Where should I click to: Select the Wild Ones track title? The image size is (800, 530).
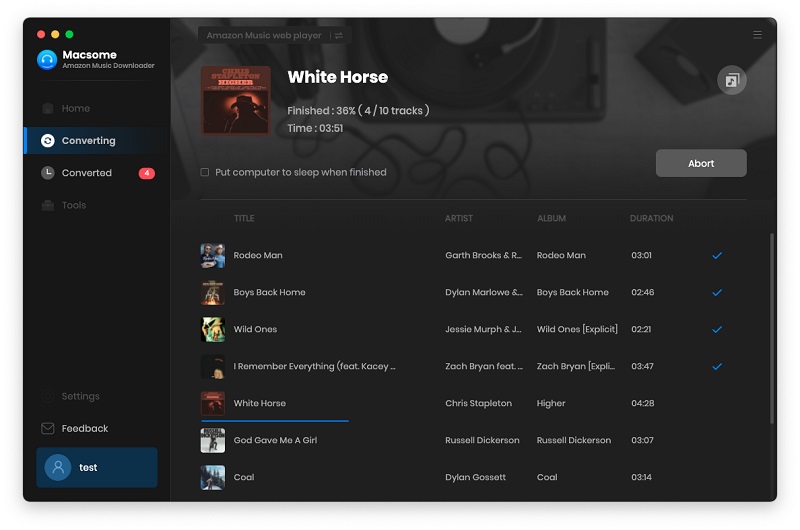tap(255, 329)
